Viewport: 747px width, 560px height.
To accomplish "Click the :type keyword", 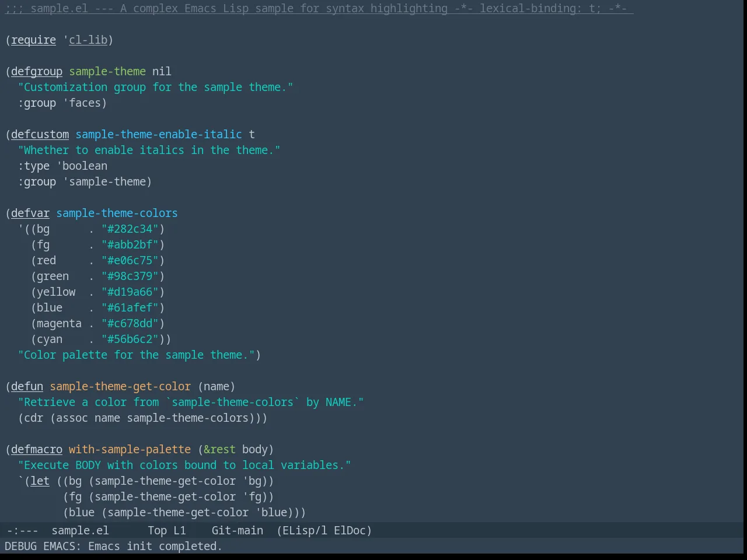I will [33, 166].
